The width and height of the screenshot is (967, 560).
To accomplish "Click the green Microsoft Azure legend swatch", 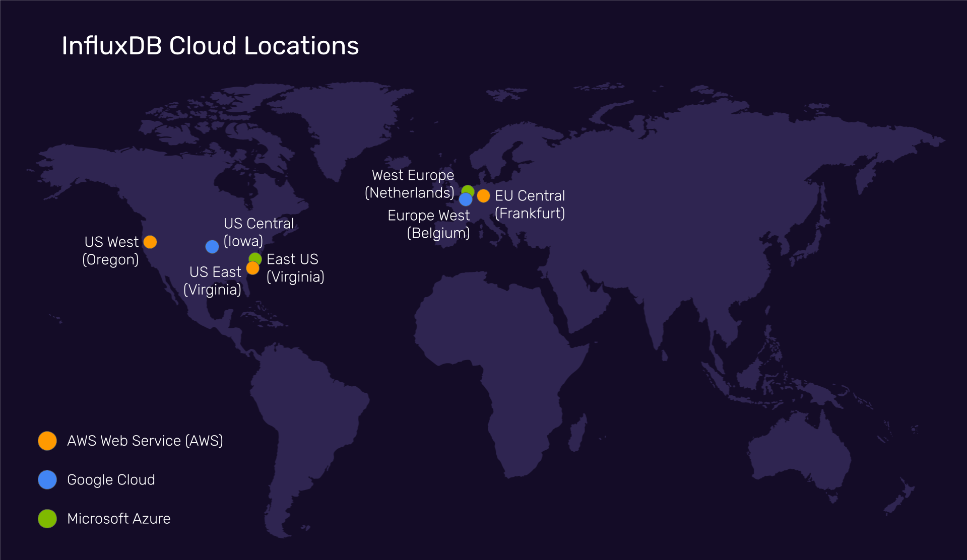I will pyautogui.click(x=47, y=519).
